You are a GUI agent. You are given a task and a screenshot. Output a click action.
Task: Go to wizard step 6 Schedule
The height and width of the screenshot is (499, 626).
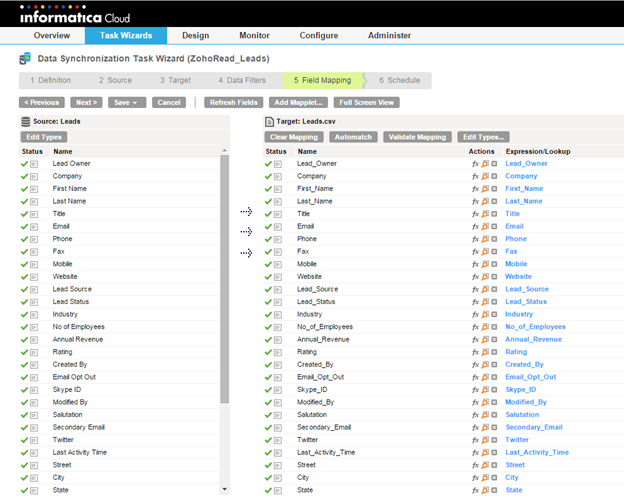pos(400,80)
